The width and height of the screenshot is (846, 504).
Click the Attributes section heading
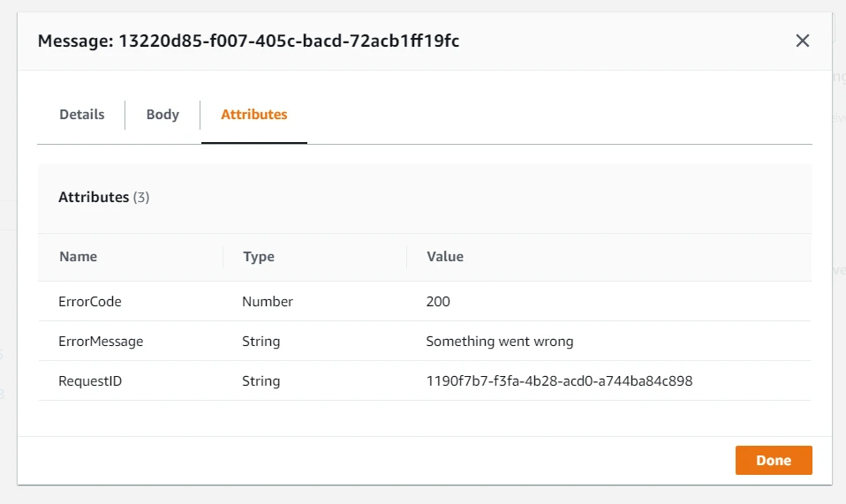point(94,198)
